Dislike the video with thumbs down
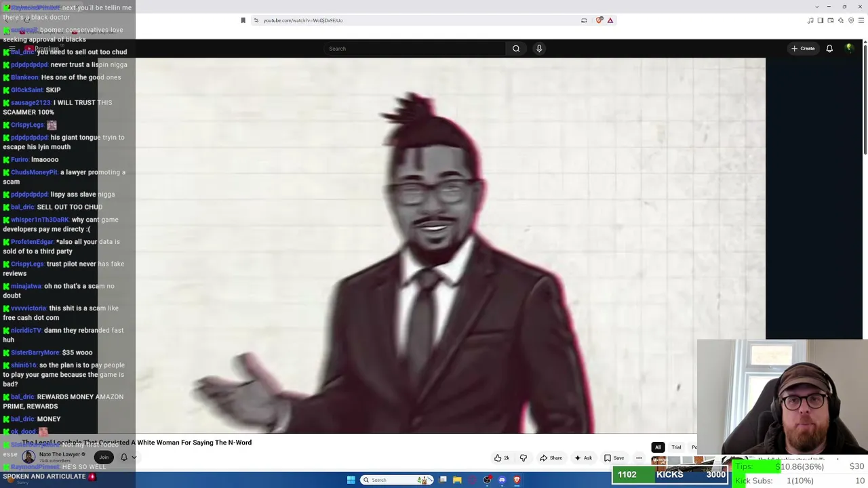The height and width of the screenshot is (488, 868). 523,458
